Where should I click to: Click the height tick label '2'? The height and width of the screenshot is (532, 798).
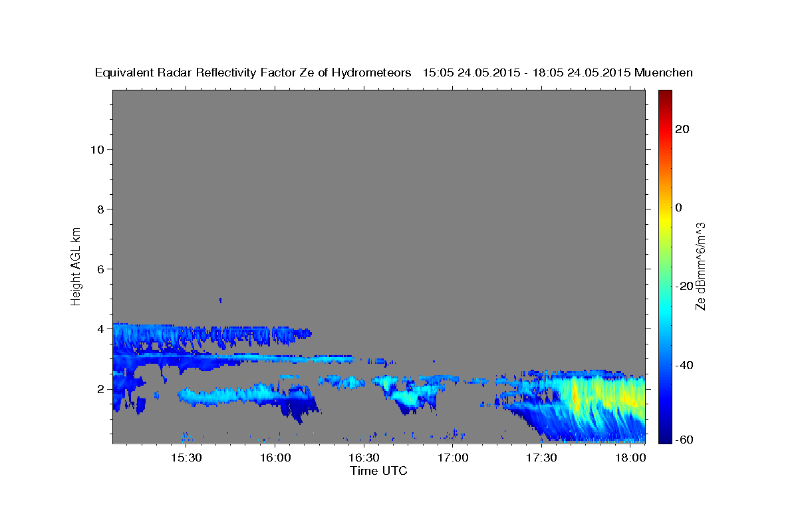tap(101, 388)
